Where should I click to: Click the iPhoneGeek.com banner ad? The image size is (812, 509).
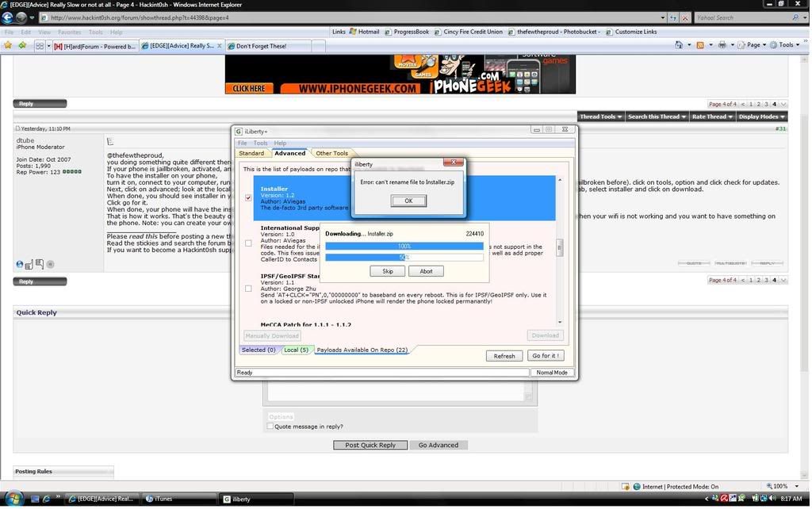tap(400, 75)
